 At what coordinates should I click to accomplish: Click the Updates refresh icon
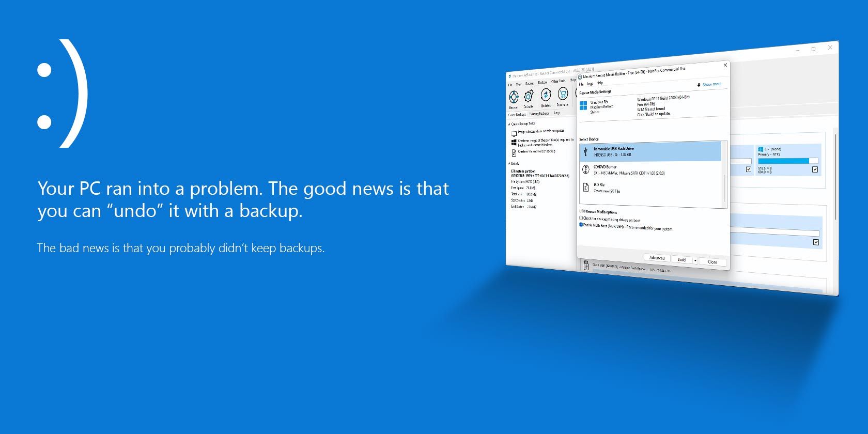pyautogui.click(x=546, y=95)
